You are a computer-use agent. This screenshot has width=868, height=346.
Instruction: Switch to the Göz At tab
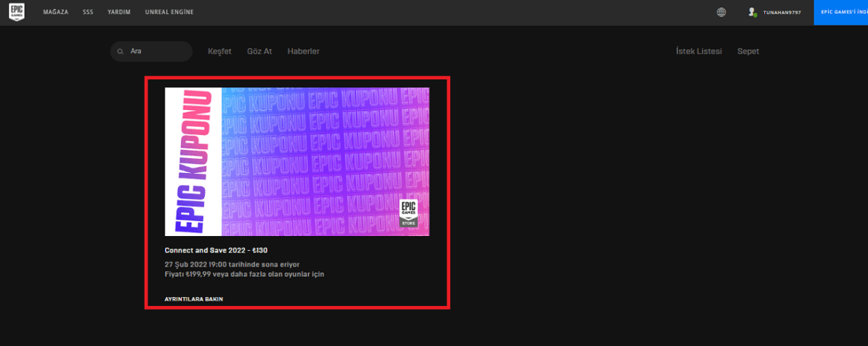click(x=259, y=51)
